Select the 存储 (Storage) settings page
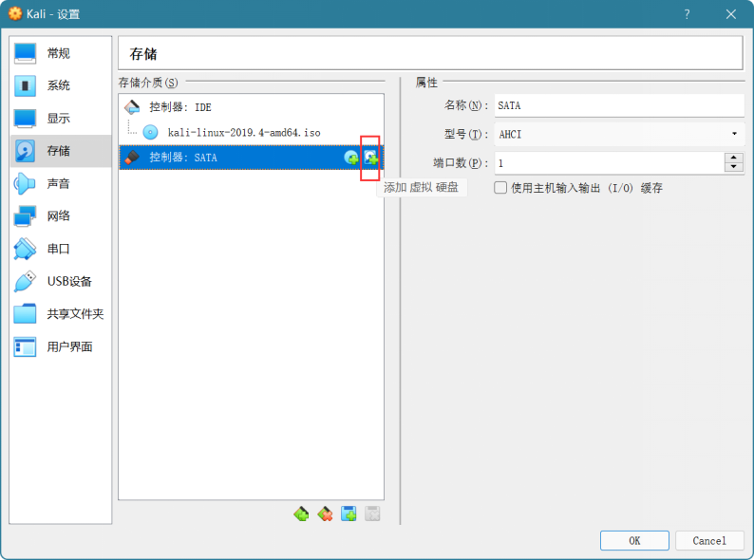Screen dimensions: 754x560 pos(60,151)
